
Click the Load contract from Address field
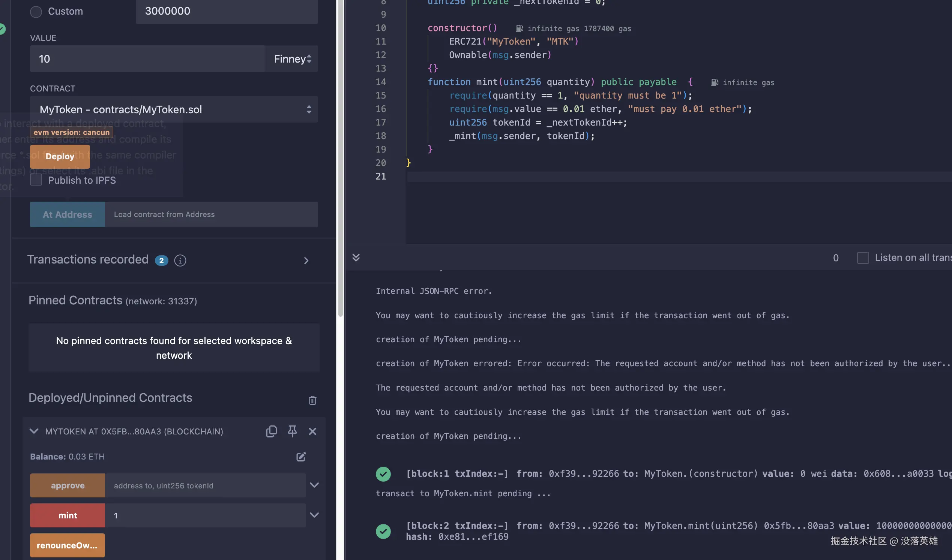click(211, 214)
